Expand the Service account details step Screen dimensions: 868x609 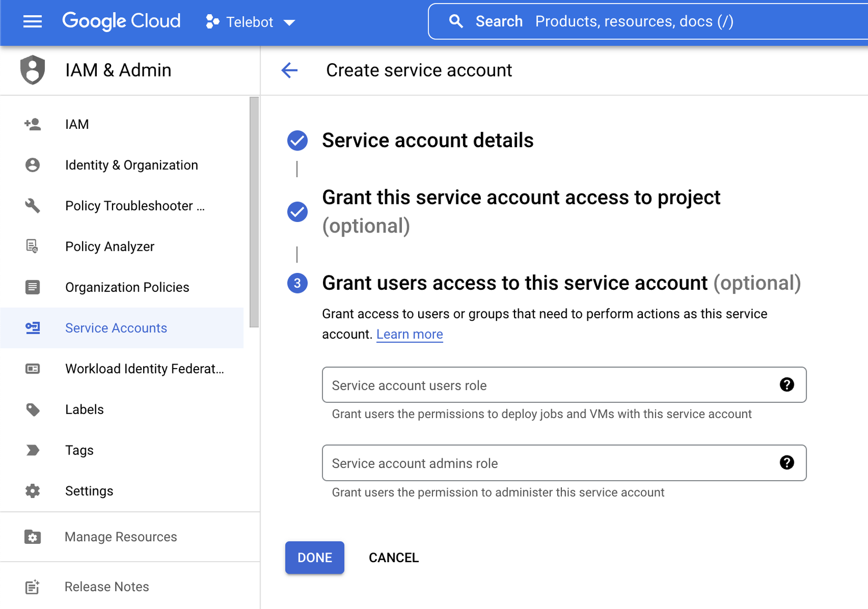pyautogui.click(x=427, y=140)
